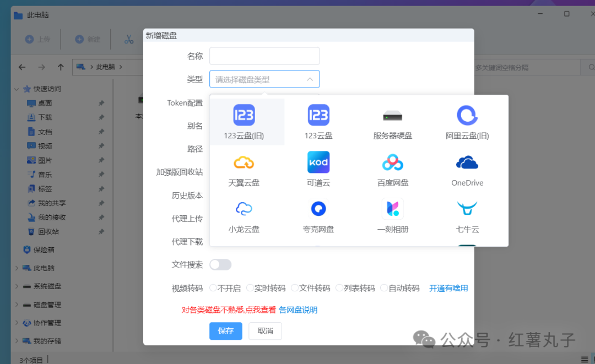Image resolution: width=595 pixels, height=364 pixels.
Task: Save the new disk with 保存
Action: pos(226,331)
